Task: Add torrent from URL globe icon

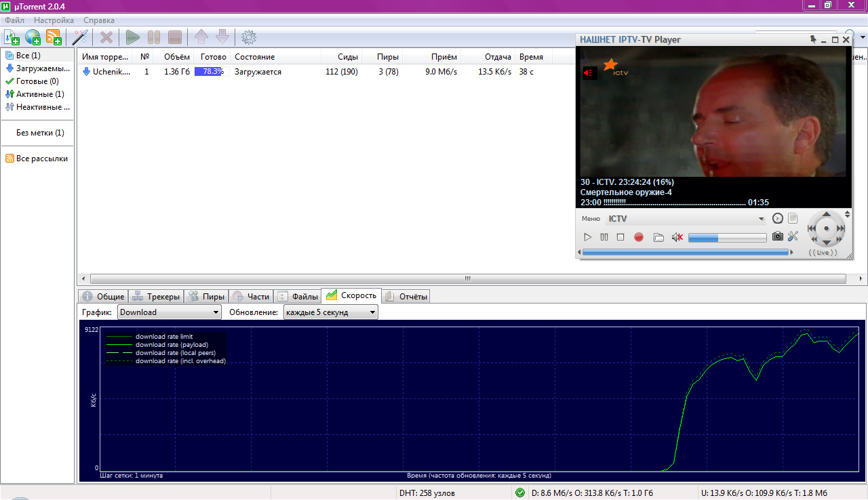Action: pos(33,37)
